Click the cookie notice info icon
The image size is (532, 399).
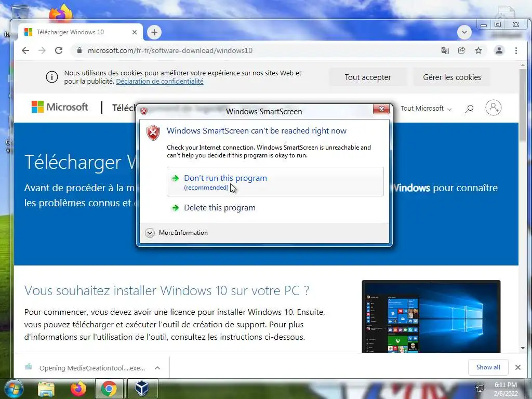[52, 77]
